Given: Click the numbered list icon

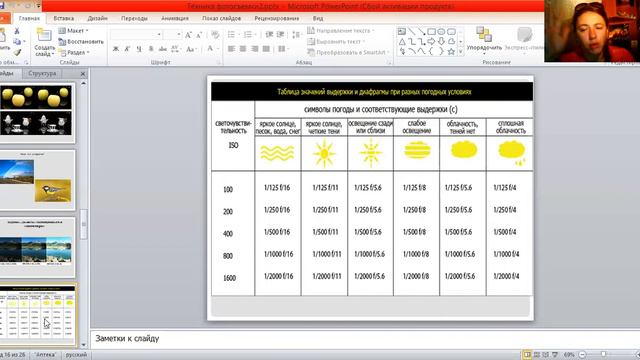Looking at the screenshot, I should [x=249, y=35].
